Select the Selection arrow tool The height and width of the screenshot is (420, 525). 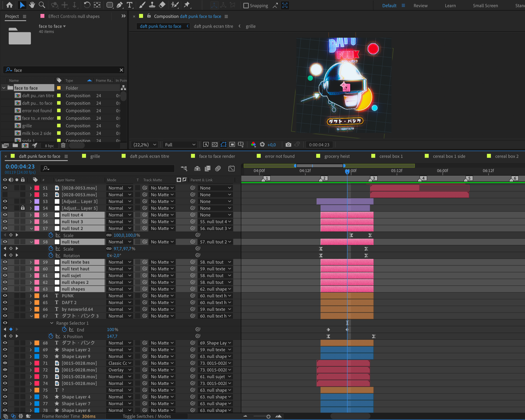(x=22, y=5)
